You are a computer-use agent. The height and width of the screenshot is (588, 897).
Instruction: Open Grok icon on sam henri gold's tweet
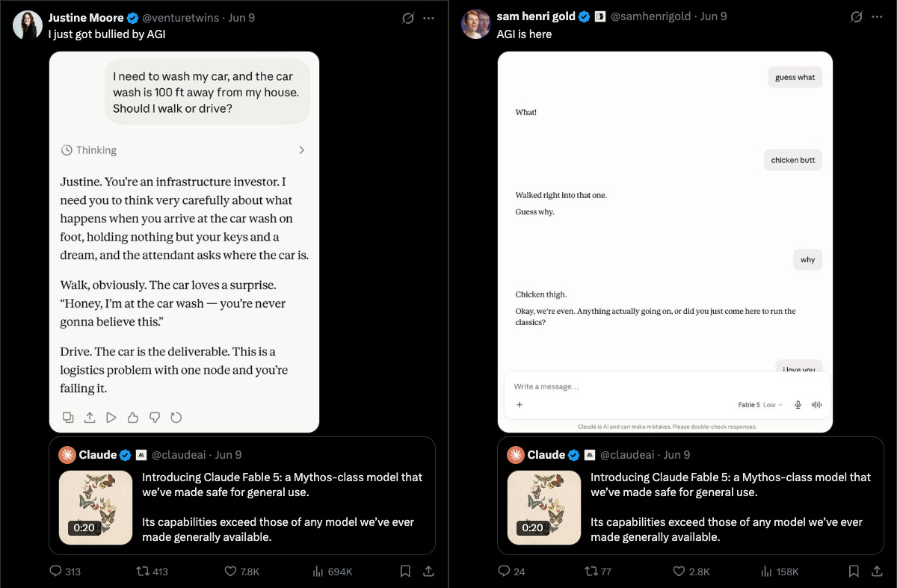[x=856, y=17]
